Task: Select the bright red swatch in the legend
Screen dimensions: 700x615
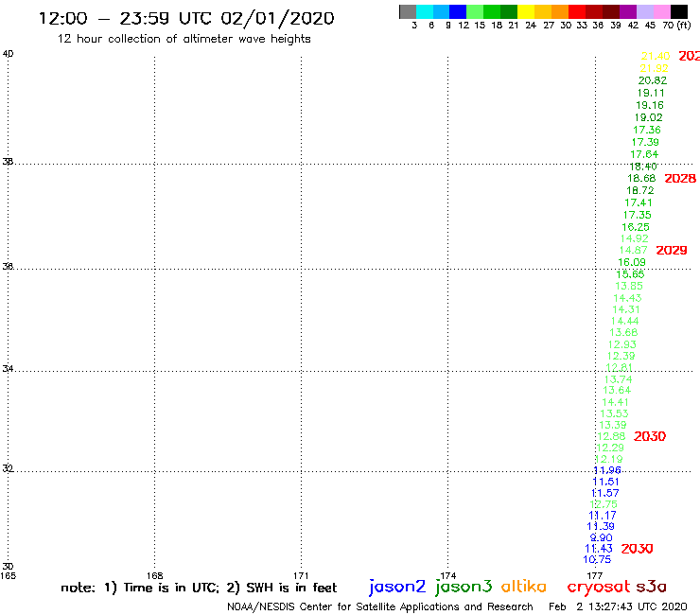Action: [x=577, y=11]
